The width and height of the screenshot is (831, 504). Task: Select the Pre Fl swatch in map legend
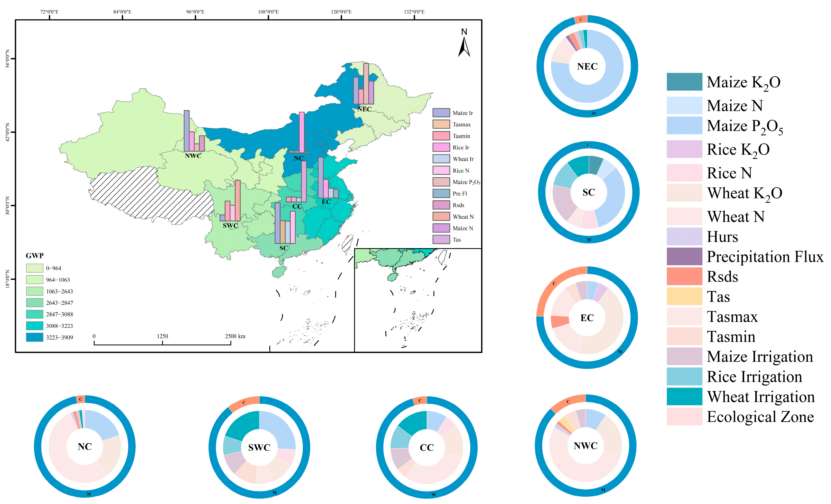tap(441, 193)
